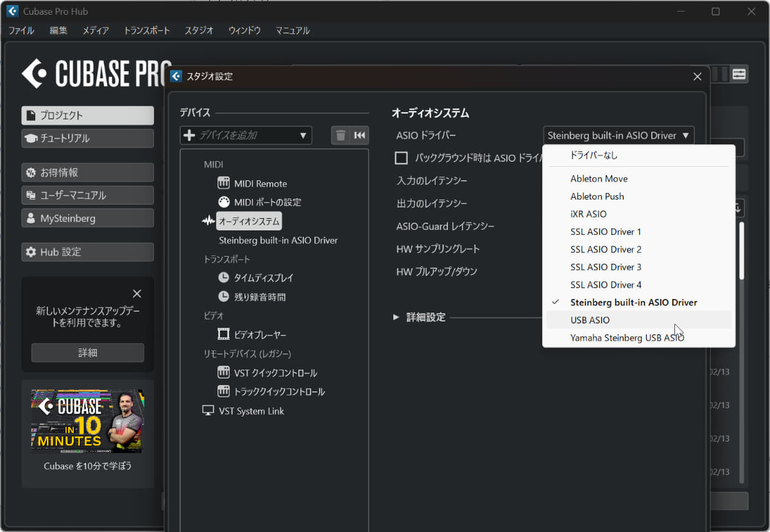
Task: Toggle the バックグラウンド時は ASIO ドライバー checkbox
Action: pyautogui.click(x=402, y=158)
